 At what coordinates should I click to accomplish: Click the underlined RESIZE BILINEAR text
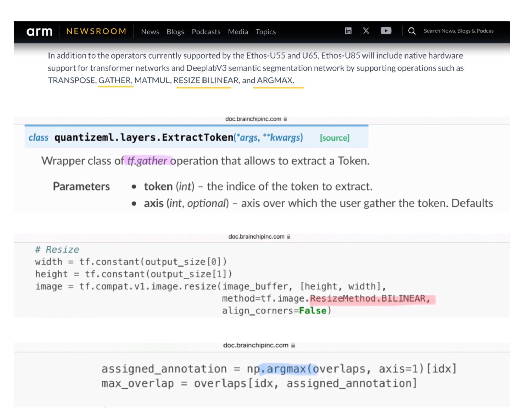tap(206, 80)
